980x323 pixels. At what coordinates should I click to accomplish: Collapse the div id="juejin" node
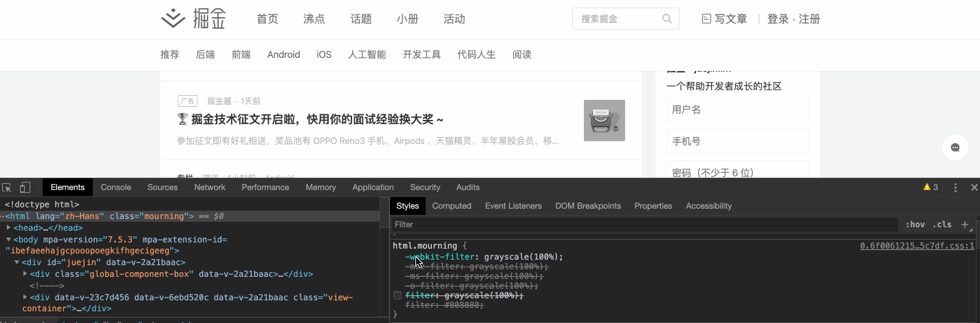point(17,262)
